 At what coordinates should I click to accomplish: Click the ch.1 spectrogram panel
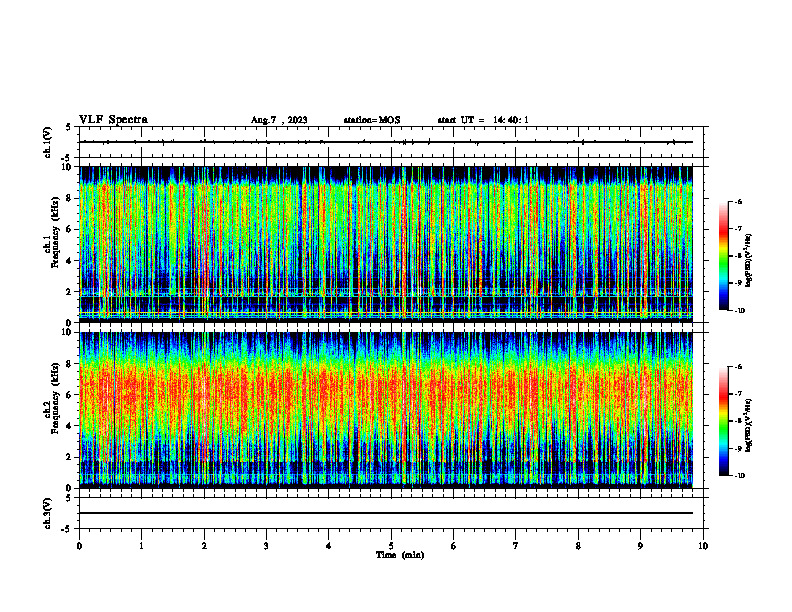[386, 244]
